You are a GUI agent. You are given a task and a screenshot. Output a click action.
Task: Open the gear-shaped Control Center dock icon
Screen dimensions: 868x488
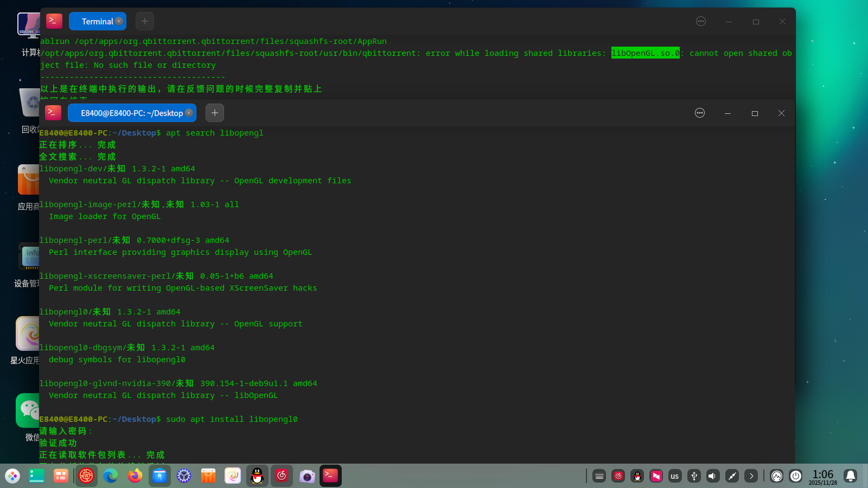tap(184, 476)
